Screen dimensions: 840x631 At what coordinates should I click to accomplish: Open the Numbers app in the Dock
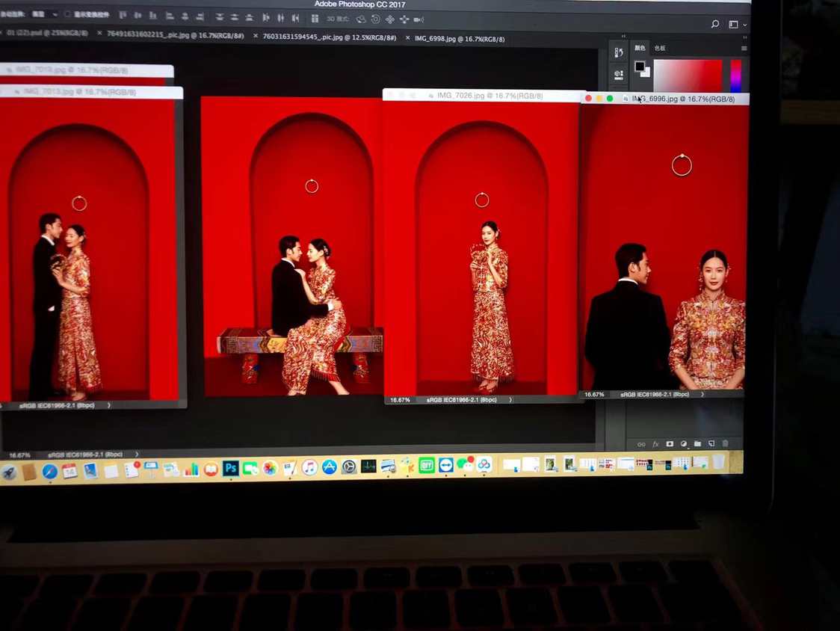191,470
